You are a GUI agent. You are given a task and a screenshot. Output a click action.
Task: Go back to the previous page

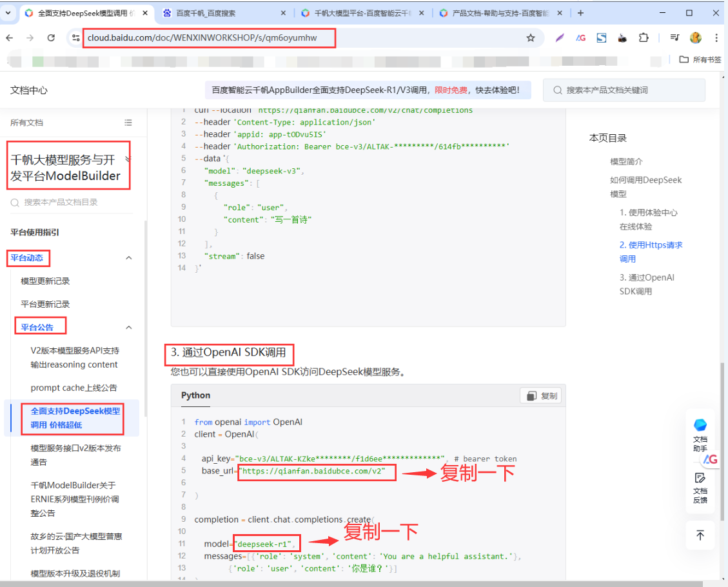[9, 38]
